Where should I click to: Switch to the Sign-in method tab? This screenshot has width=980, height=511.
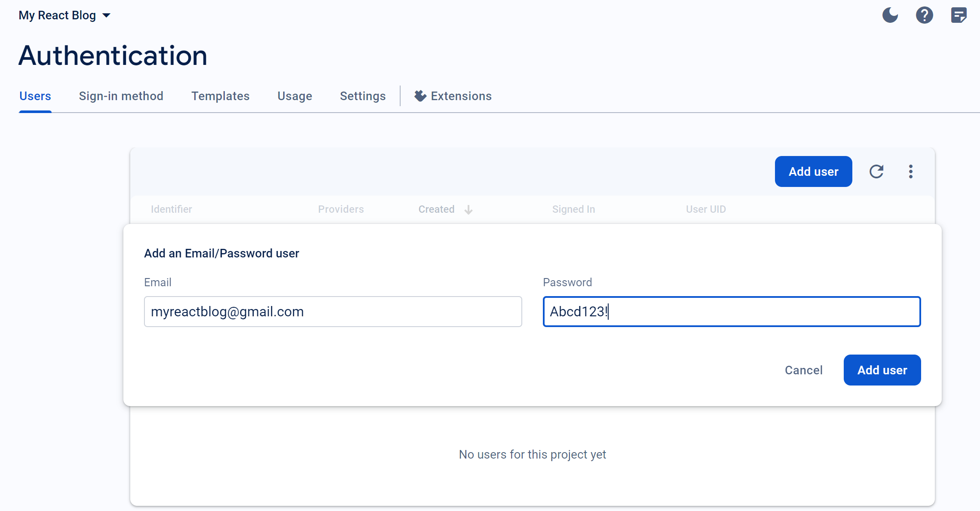coord(121,96)
